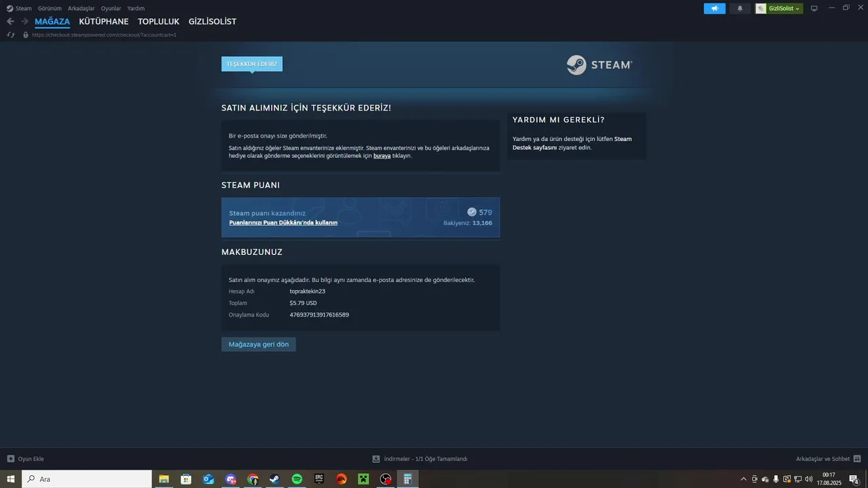
Task: Click the downloads icon at the bottom bar
Action: click(376, 459)
